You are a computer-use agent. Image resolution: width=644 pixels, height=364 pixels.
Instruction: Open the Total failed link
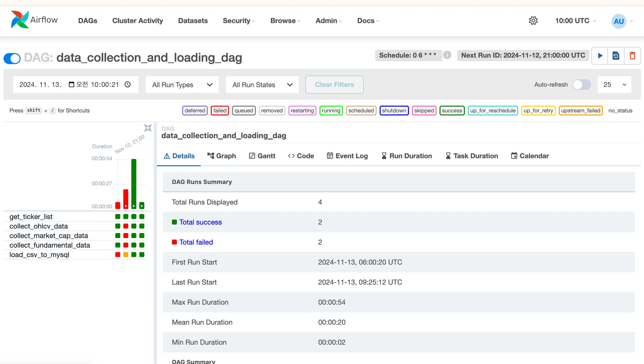pyautogui.click(x=196, y=242)
